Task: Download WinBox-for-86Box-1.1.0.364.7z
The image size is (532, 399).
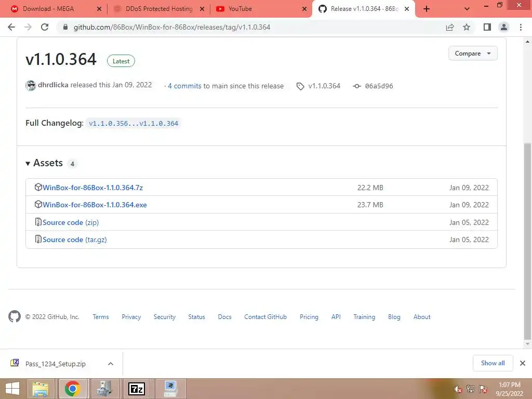Action: 92,188
